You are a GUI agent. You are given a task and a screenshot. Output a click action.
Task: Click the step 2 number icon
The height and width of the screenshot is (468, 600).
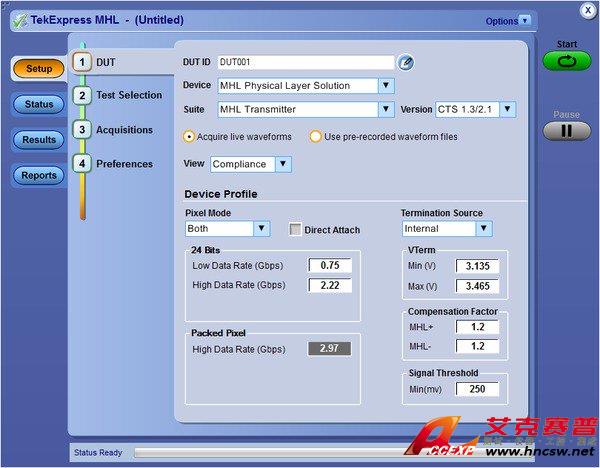(x=81, y=96)
